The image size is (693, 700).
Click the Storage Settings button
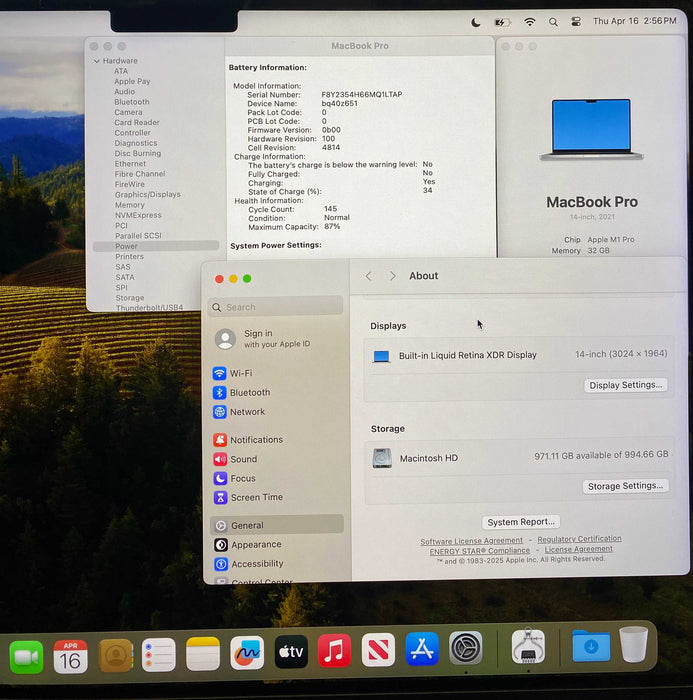pos(625,486)
